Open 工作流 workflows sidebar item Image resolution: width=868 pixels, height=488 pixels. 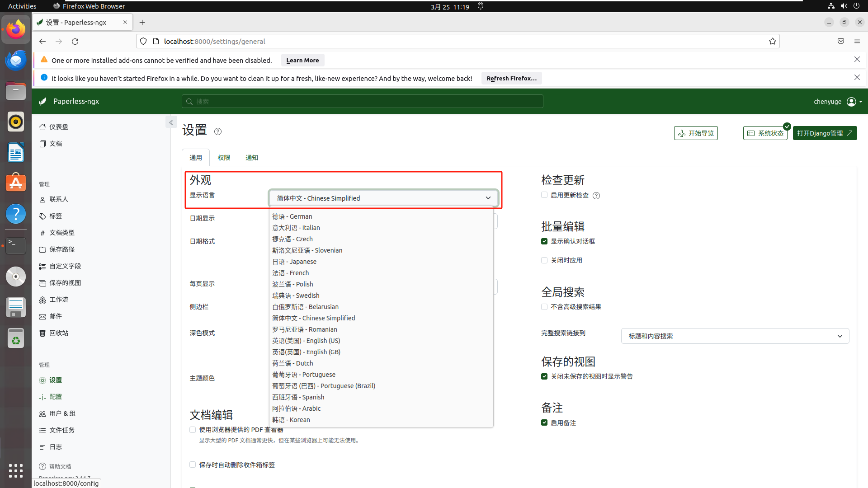click(x=58, y=300)
